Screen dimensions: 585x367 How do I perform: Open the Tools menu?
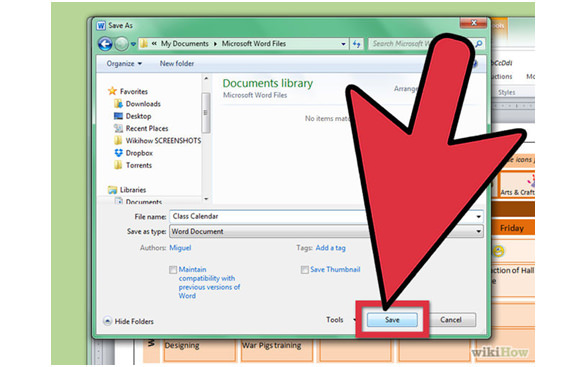pos(335,320)
